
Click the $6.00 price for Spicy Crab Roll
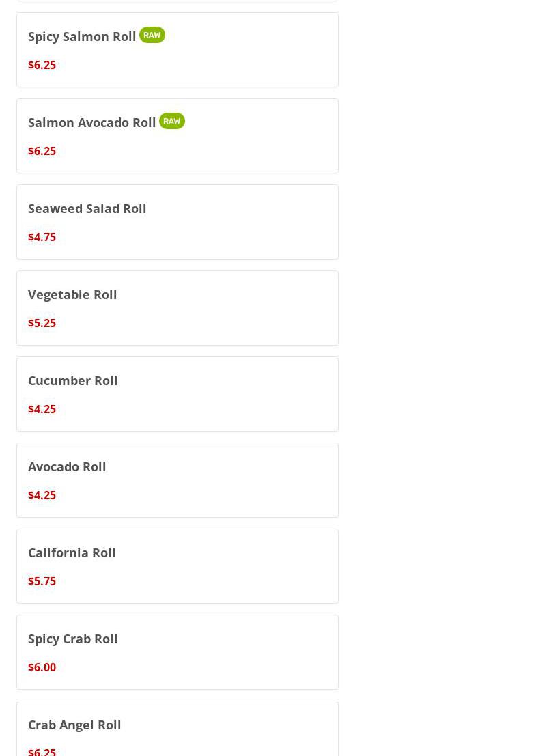[x=42, y=667]
